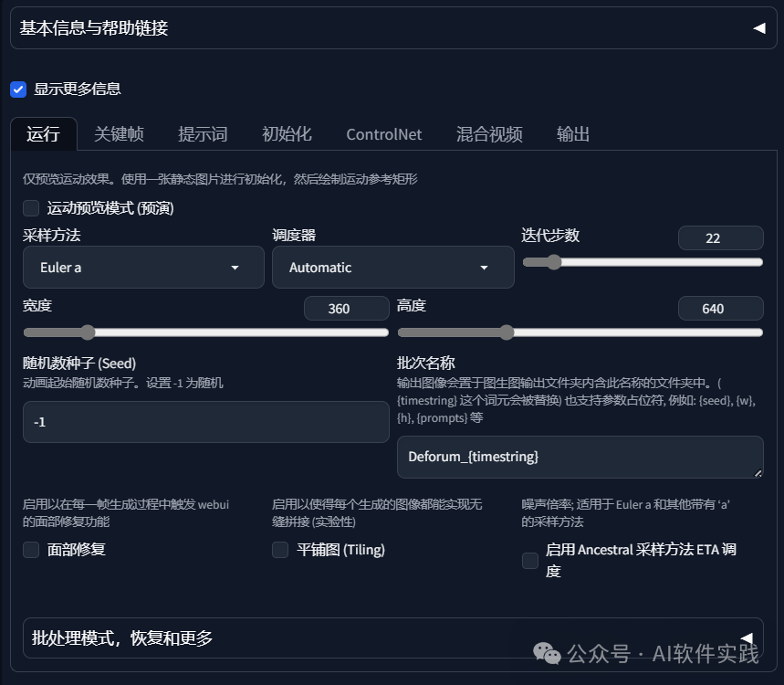Click the Seed input field showing -1
Image resolution: width=784 pixels, height=685 pixels.
click(x=206, y=422)
